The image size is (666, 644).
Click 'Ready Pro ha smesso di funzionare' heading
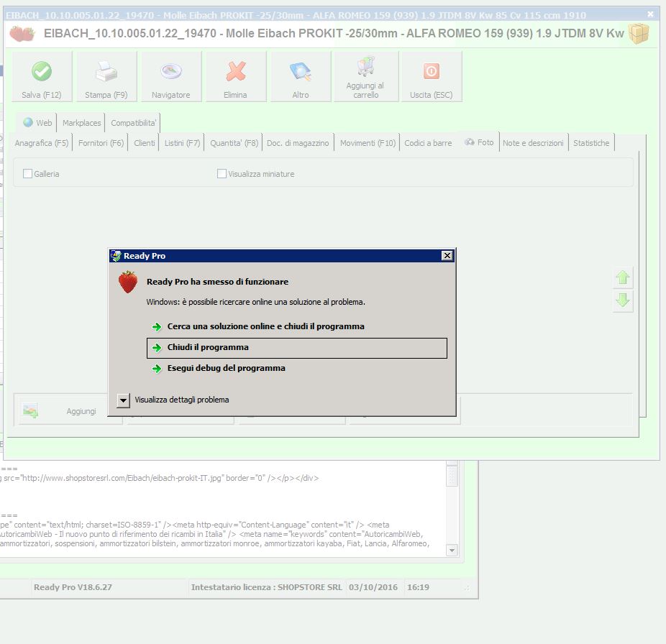click(217, 282)
